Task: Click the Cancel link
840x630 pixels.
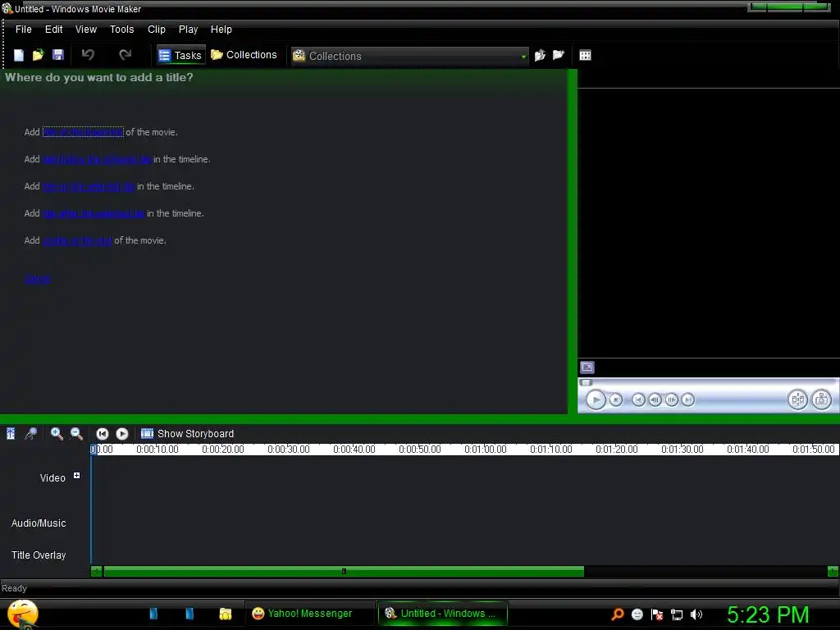Action: pos(37,279)
